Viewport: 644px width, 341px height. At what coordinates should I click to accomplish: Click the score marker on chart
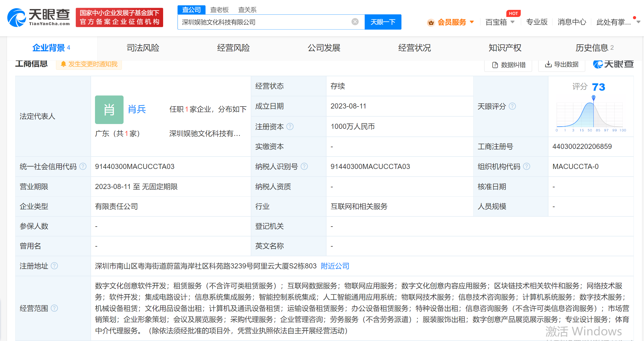pyautogui.click(x=593, y=97)
